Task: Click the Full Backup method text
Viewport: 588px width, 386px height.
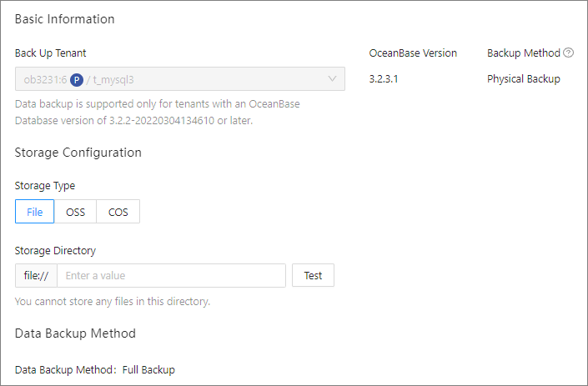Action: coord(148,369)
